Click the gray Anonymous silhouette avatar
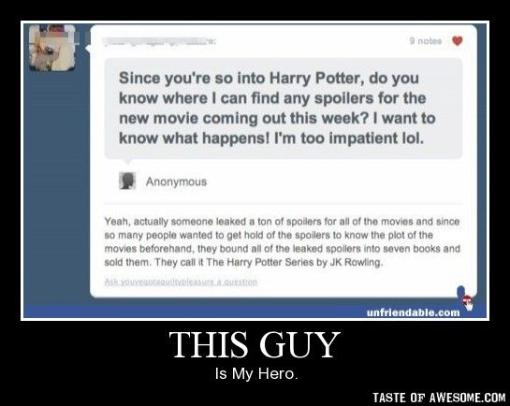This screenshot has width=510, height=406. coord(127,181)
